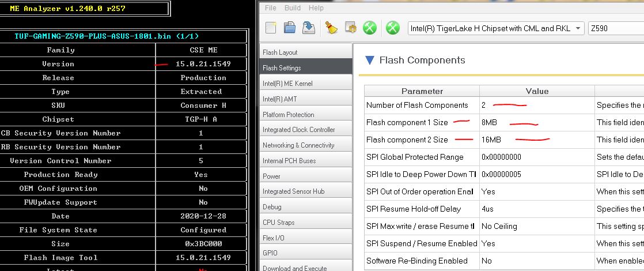Select the Flex I/O tab
644x271 pixels.
pyautogui.click(x=306, y=238)
